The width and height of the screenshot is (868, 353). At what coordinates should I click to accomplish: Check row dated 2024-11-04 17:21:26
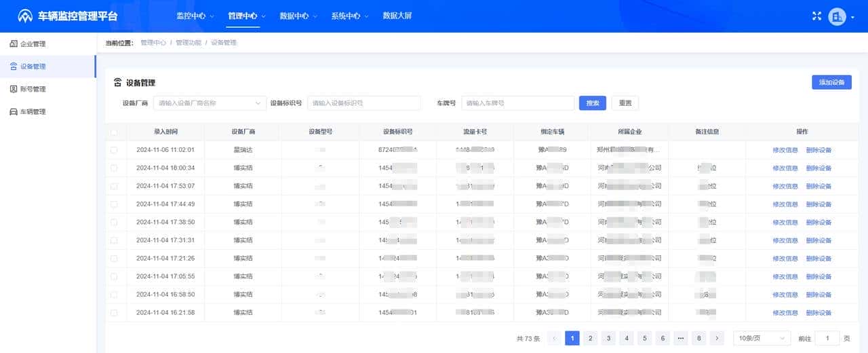click(x=114, y=259)
